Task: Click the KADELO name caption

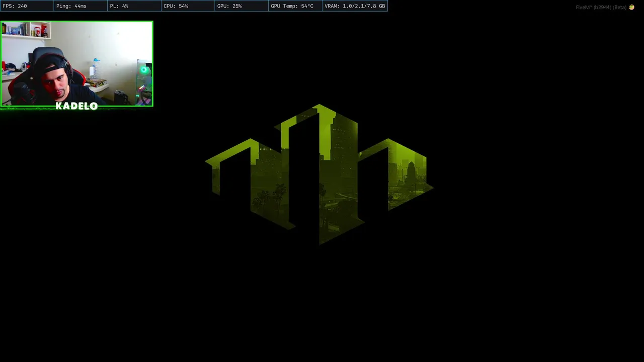Action: pyautogui.click(x=76, y=106)
